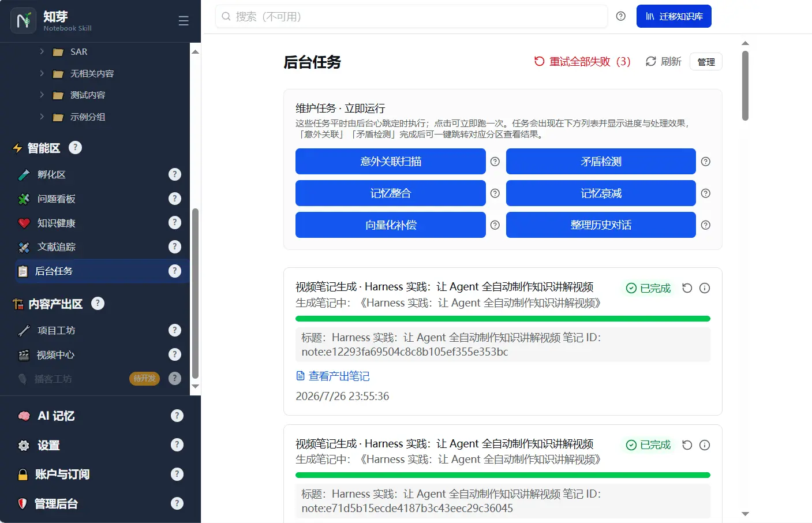Open help for 文献追踪 item
The image size is (812, 523).
175,246
